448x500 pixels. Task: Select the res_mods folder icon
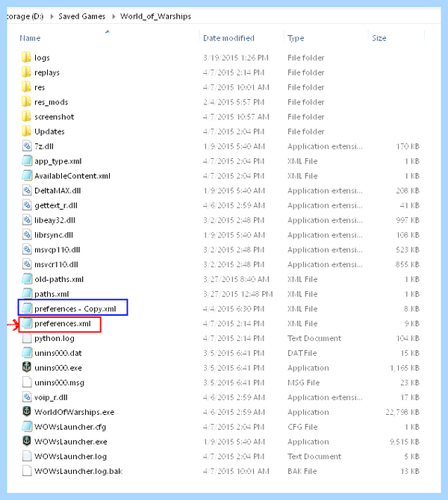point(27,101)
